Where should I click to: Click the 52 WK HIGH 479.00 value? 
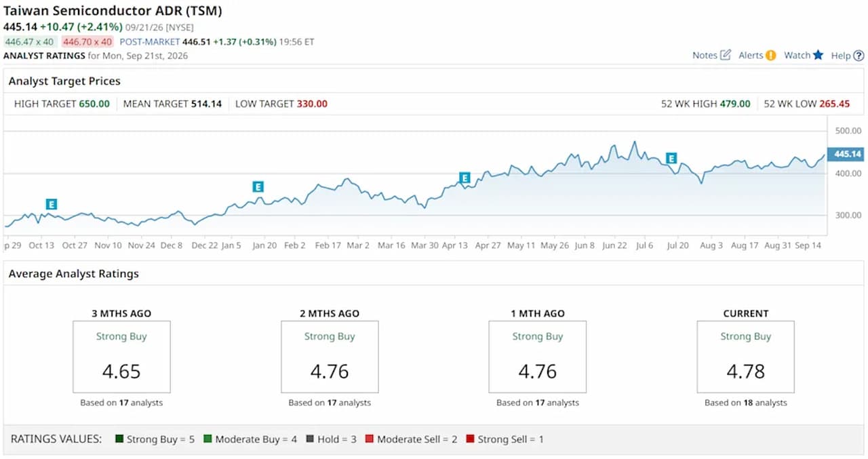point(735,104)
